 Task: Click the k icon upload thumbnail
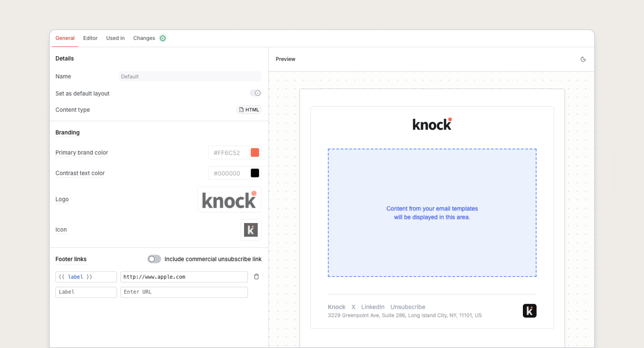[x=251, y=230]
